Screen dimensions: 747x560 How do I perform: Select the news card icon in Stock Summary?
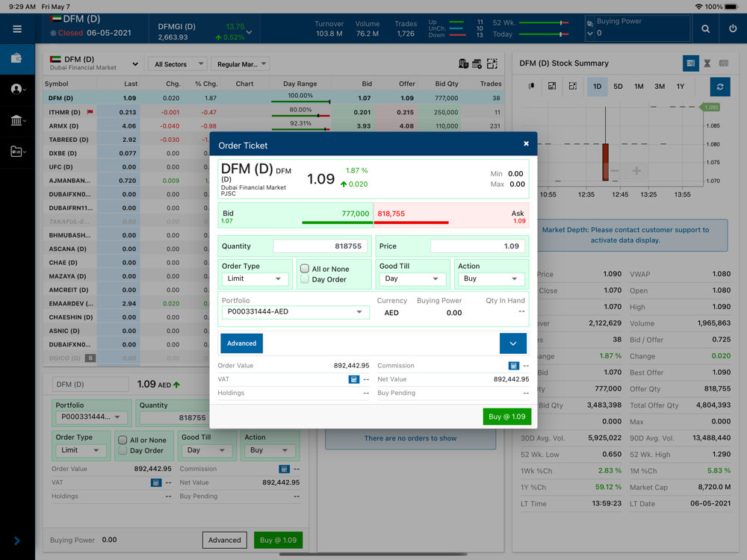tap(724, 63)
